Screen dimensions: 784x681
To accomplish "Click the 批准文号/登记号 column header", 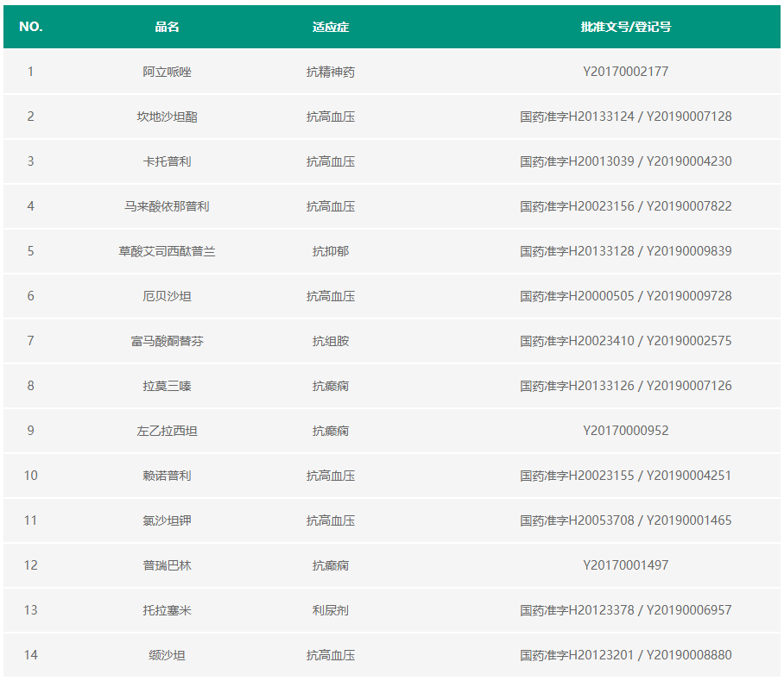I will pos(625,27).
